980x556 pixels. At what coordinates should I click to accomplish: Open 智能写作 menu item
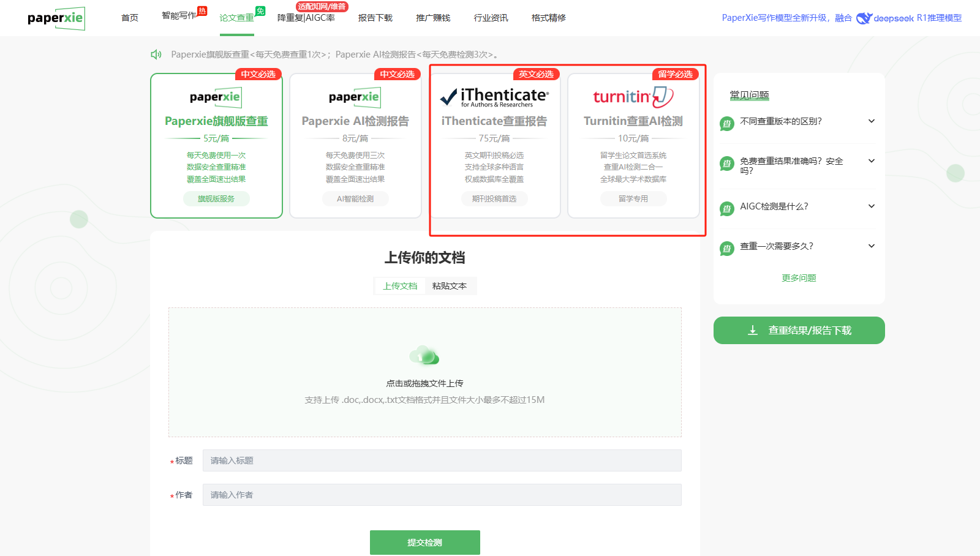click(x=179, y=15)
